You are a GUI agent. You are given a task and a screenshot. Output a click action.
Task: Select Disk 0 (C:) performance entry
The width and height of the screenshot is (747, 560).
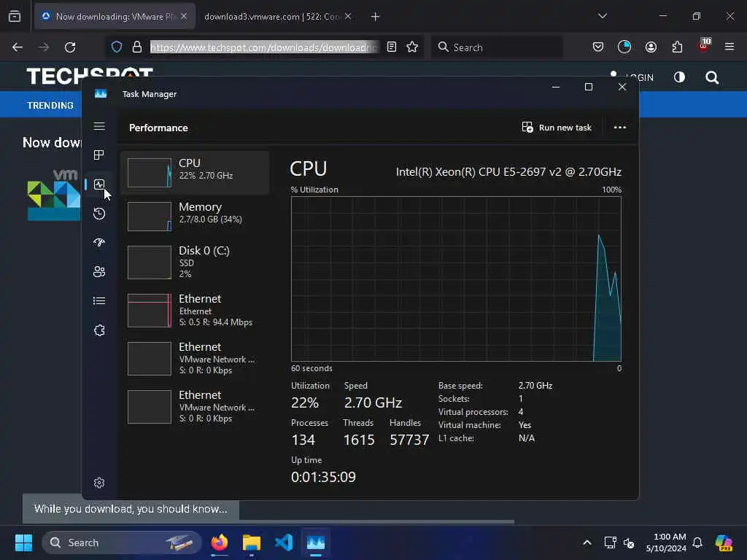[x=195, y=262]
